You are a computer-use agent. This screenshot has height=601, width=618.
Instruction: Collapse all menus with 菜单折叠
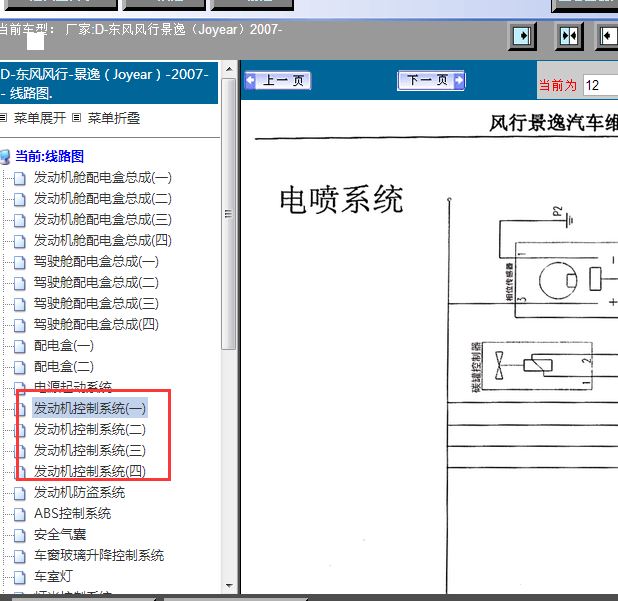click(113, 118)
